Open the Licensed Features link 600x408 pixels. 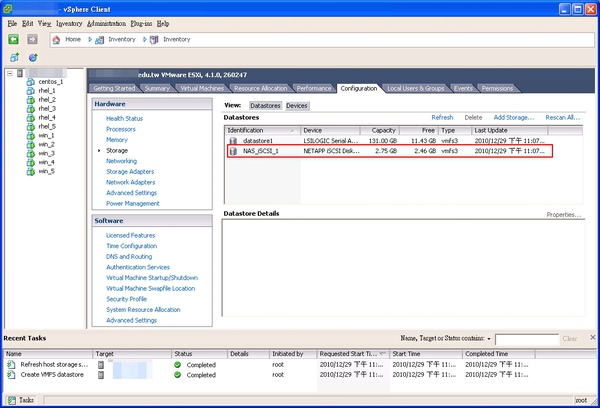tap(130, 235)
